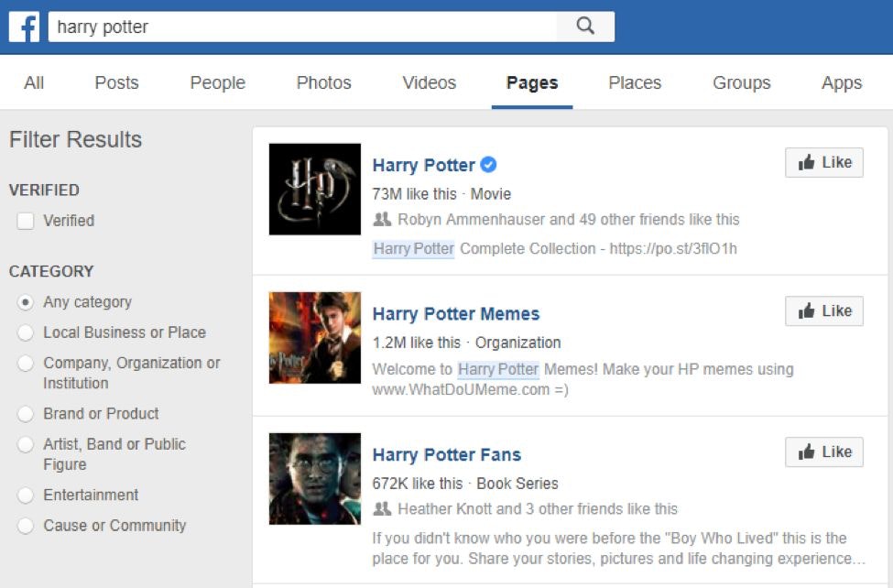Like the Harry Potter Fans page
Image resolution: width=893 pixels, height=588 pixels.
tap(823, 452)
